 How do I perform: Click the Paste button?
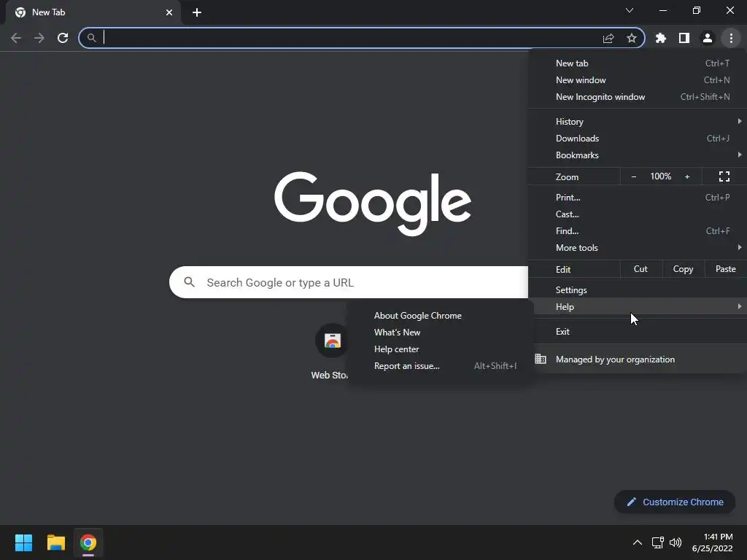click(726, 269)
